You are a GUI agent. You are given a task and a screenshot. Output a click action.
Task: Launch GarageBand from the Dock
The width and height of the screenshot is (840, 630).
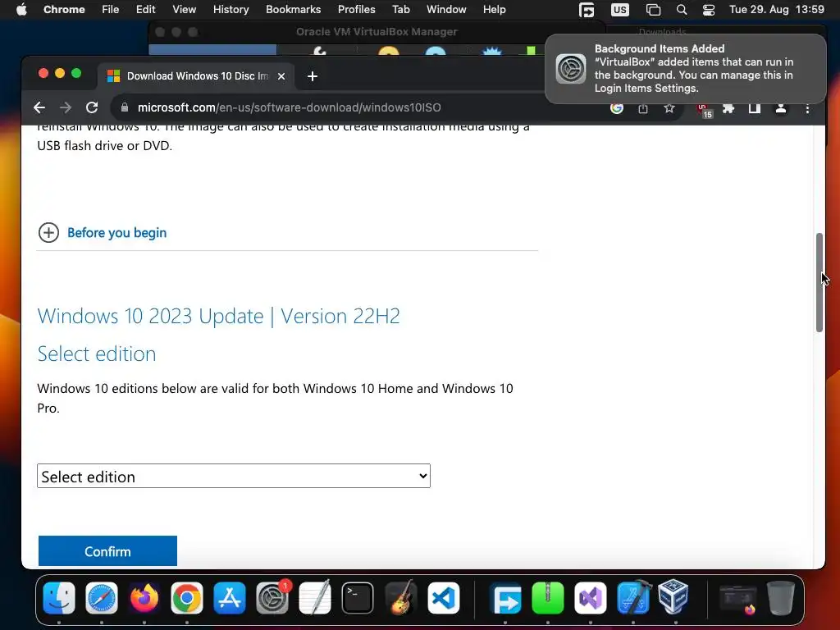click(x=400, y=598)
